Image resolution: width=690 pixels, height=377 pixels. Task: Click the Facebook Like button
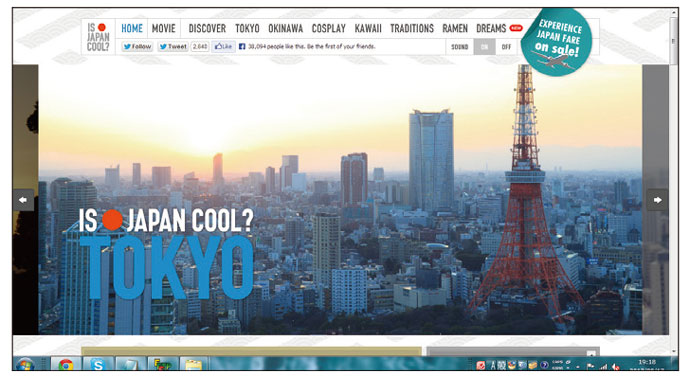coord(224,46)
